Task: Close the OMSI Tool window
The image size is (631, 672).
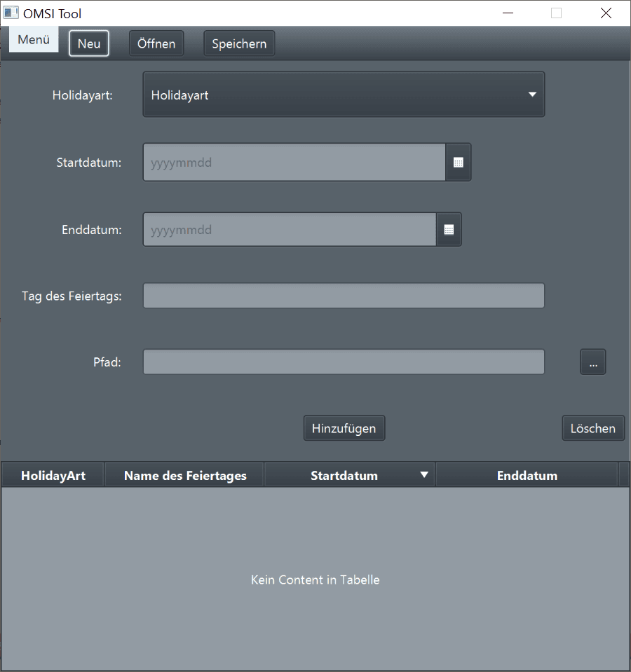Action: tap(606, 13)
